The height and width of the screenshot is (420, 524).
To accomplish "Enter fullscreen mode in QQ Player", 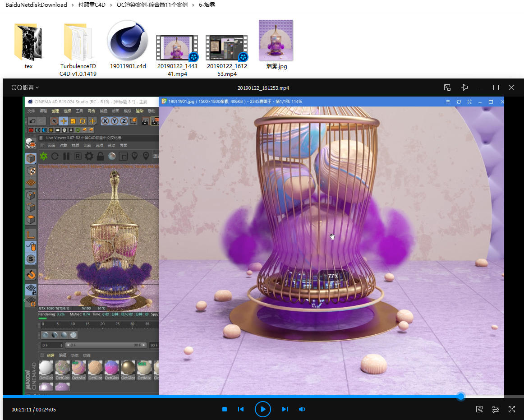I will [x=512, y=409].
